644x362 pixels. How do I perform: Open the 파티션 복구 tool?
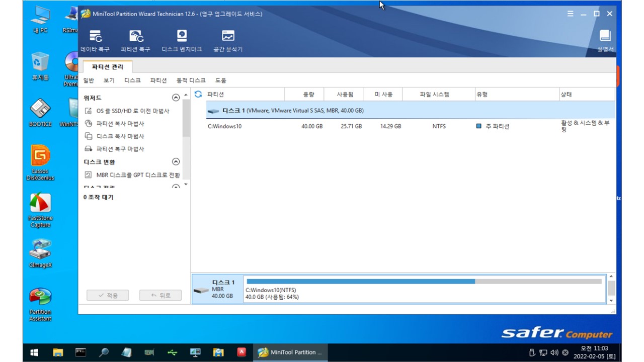click(x=135, y=41)
